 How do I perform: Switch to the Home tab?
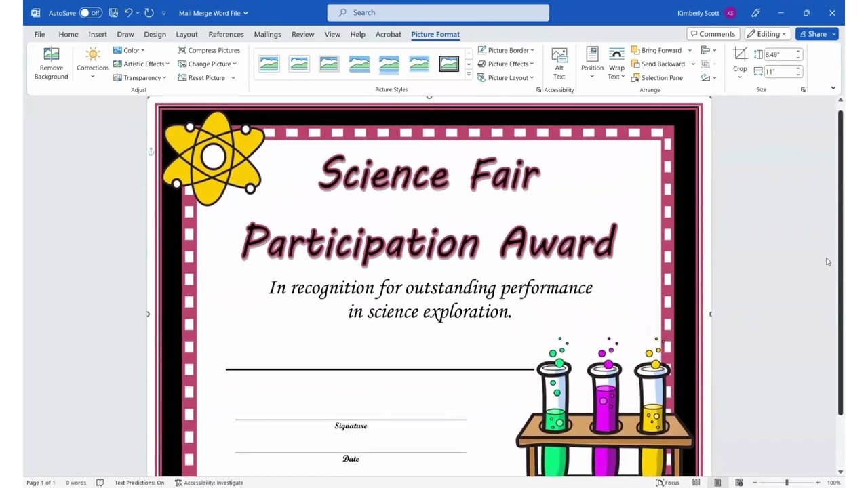68,34
